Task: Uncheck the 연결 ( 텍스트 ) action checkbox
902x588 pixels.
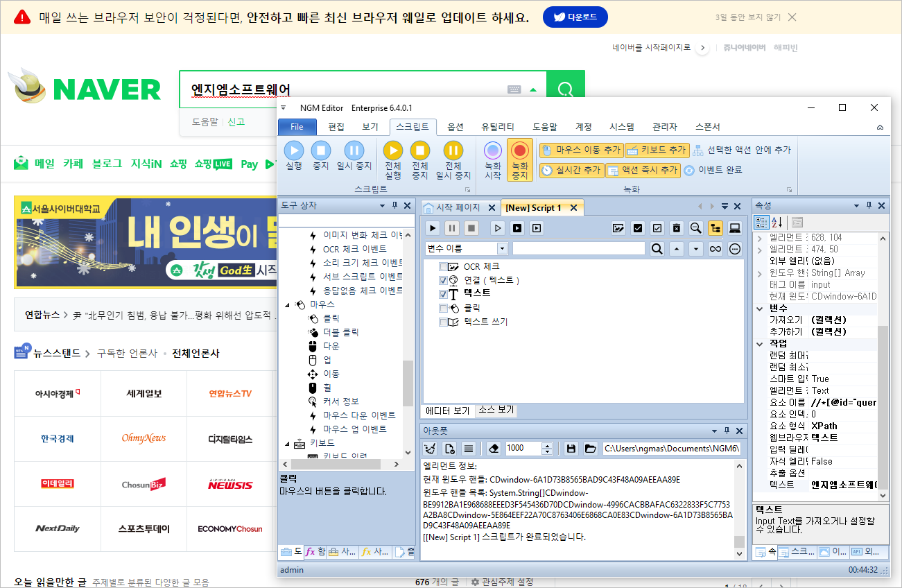Action: [x=444, y=280]
